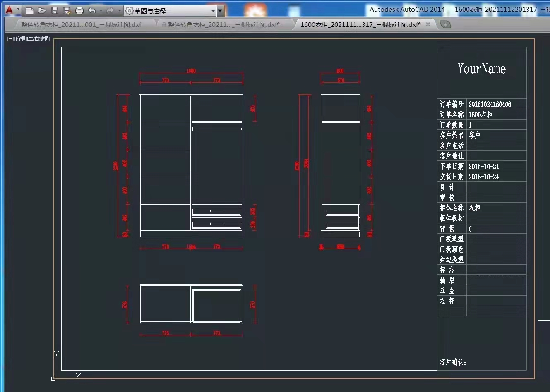Expand the undo history dropdown arrow
550x392 pixels.
coord(101,11)
